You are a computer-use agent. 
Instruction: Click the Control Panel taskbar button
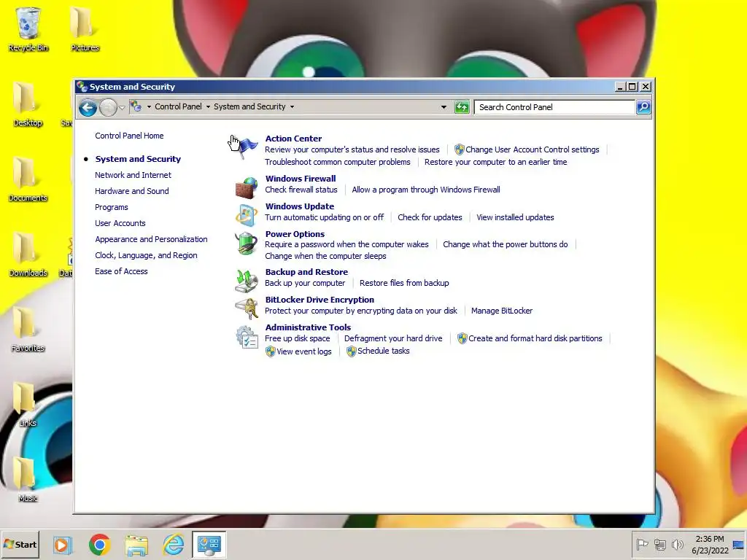[209, 544]
